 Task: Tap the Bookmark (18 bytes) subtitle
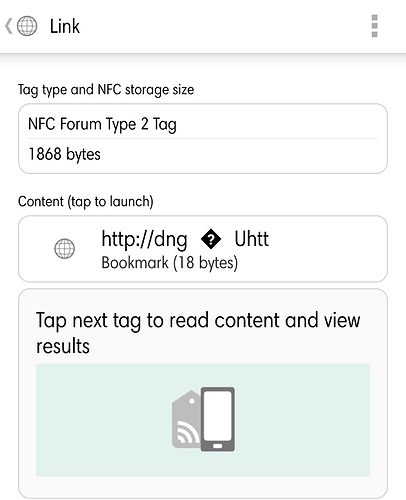click(169, 263)
